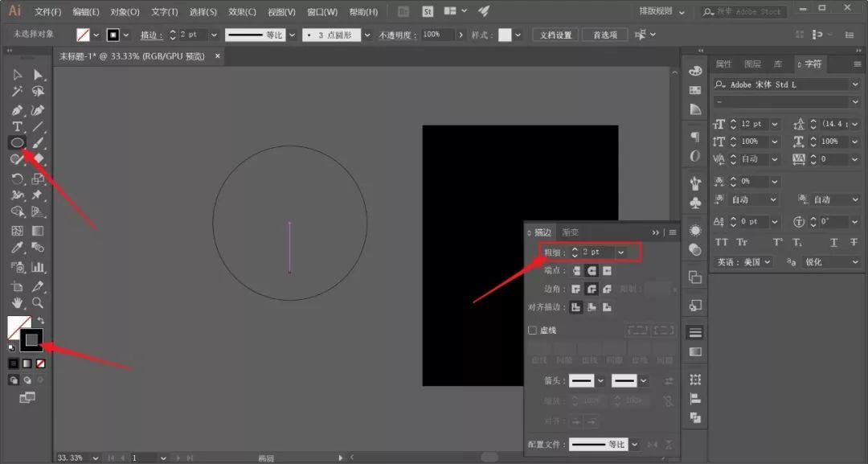Switch to the 图层 panel tab
The width and height of the screenshot is (868, 464).
[752, 64]
